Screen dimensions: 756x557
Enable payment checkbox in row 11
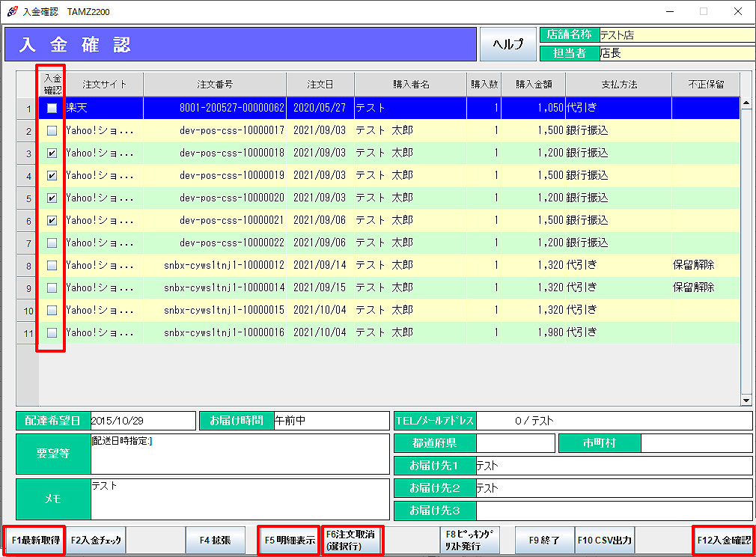(x=52, y=333)
